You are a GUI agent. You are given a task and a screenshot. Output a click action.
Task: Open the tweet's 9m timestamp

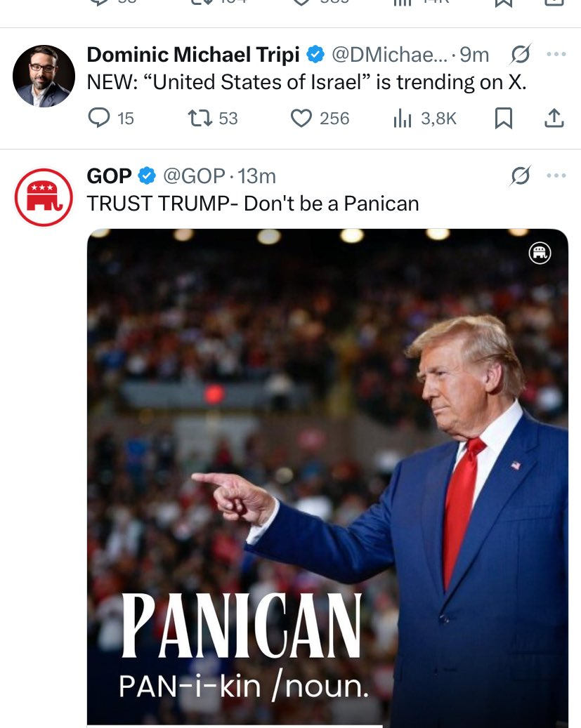tap(474, 55)
